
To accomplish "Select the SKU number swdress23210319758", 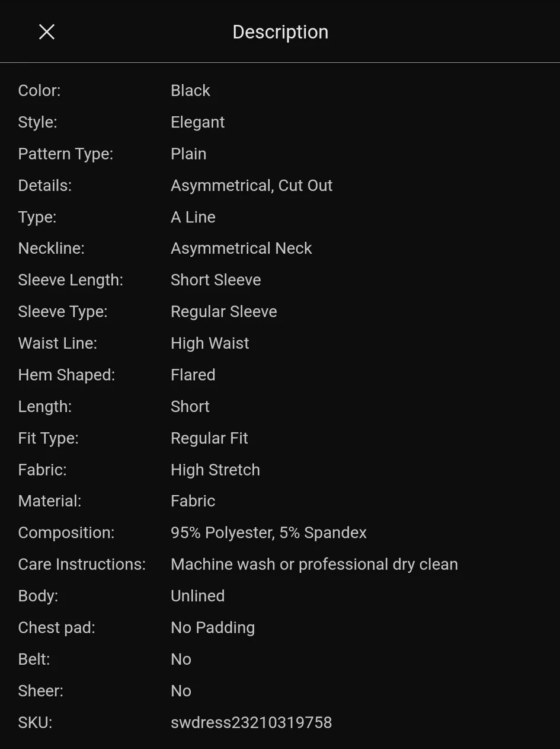I will 251,722.
